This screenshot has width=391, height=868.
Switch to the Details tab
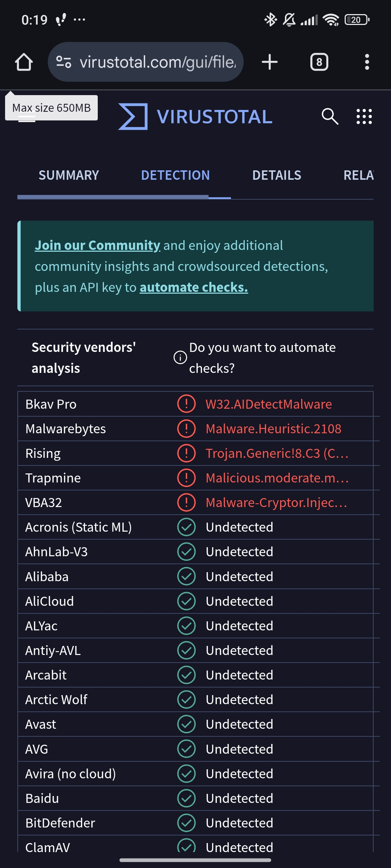pyautogui.click(x=277, y=175)
